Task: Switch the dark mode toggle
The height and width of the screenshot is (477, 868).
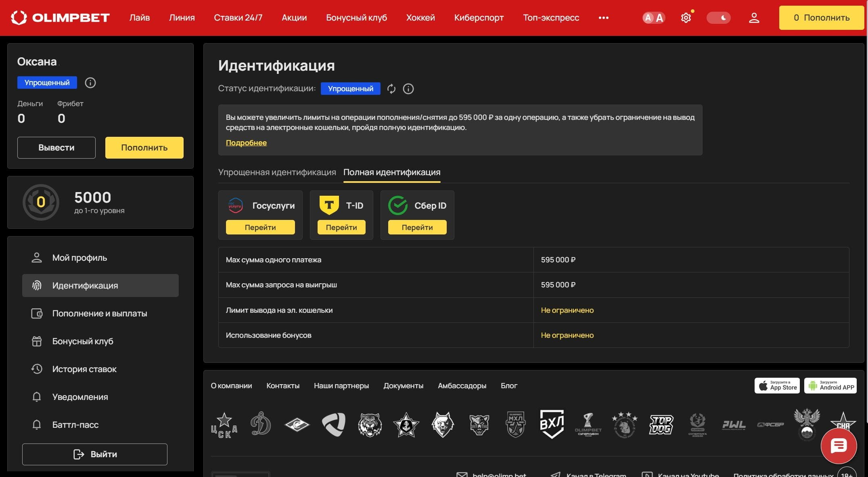Action: click(x=719, y=18)
